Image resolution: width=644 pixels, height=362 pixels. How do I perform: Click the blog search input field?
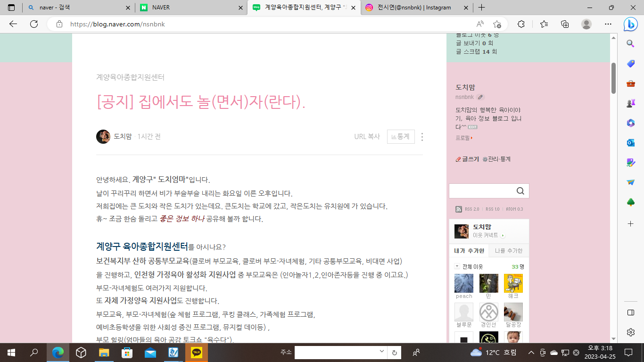point(481,191)
